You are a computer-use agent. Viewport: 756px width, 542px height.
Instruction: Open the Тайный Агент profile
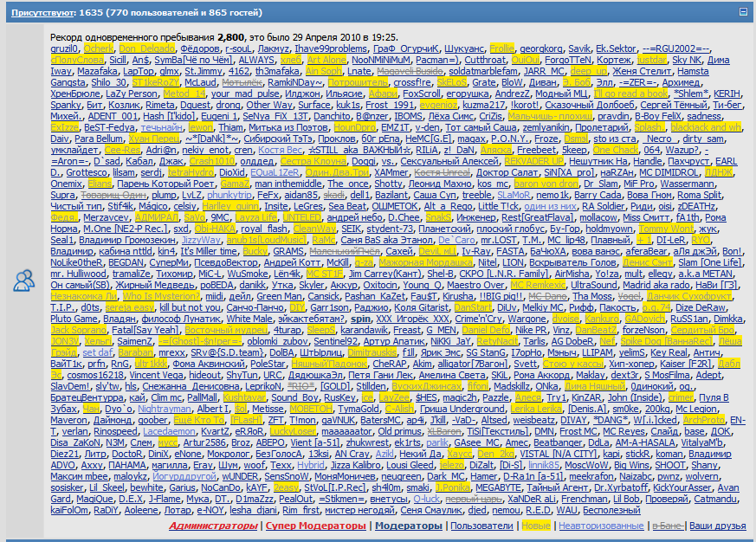557,487
